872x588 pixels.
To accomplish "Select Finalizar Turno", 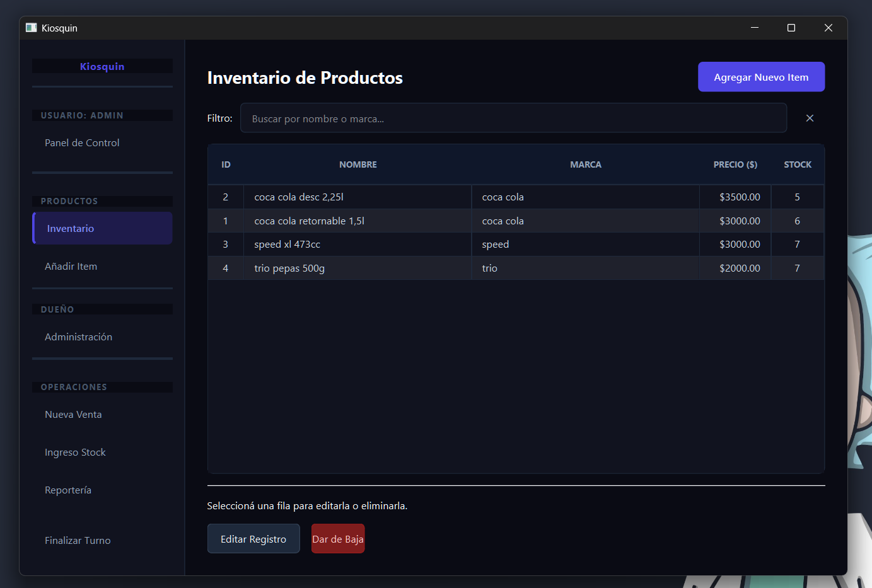I will click(78, 540).
